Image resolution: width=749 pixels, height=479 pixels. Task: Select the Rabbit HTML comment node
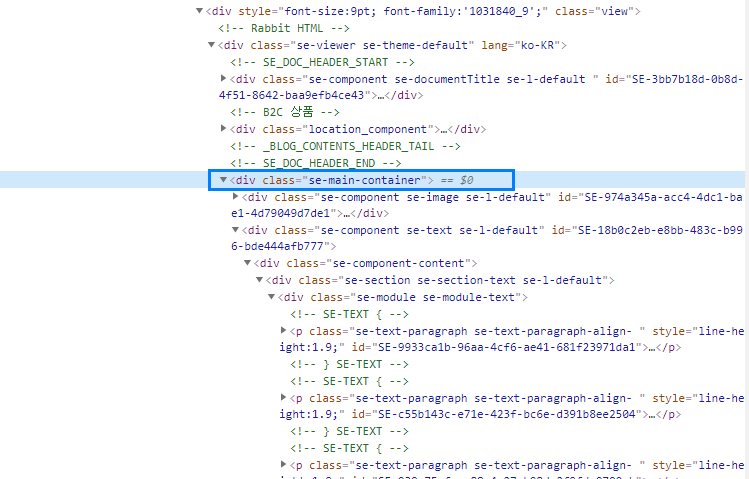(x=284, y=28)
